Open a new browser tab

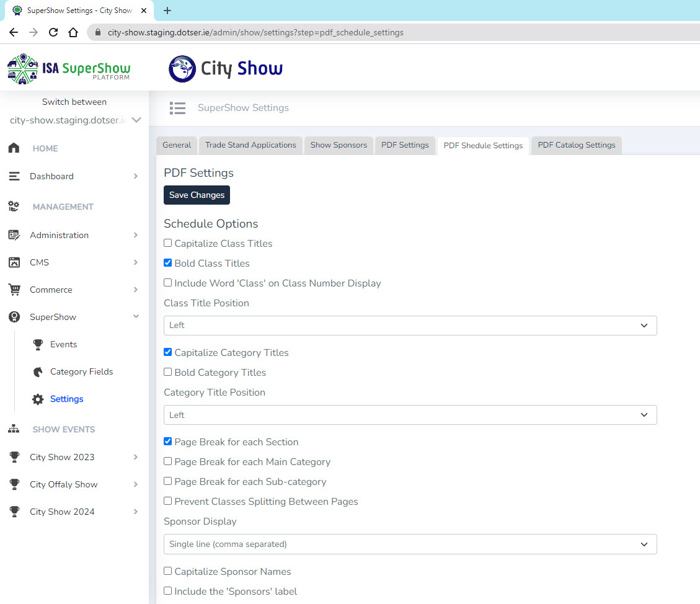tap(167, 11)
